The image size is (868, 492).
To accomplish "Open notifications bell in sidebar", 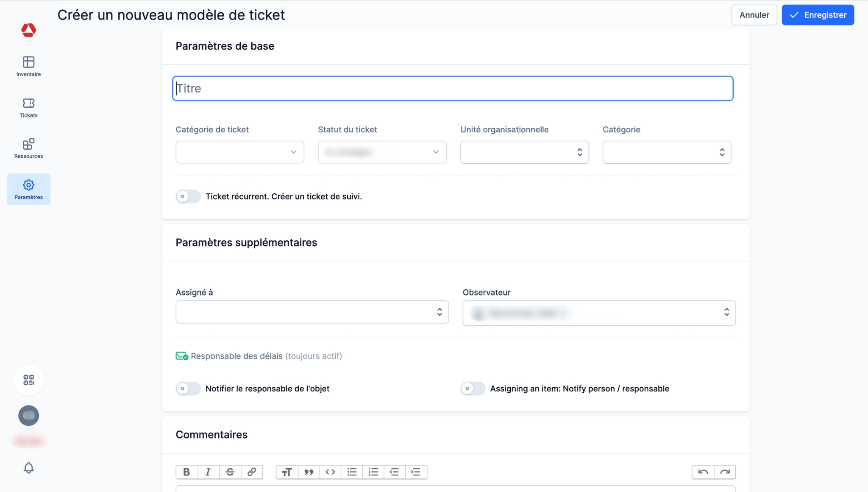I will coord(28,468).
